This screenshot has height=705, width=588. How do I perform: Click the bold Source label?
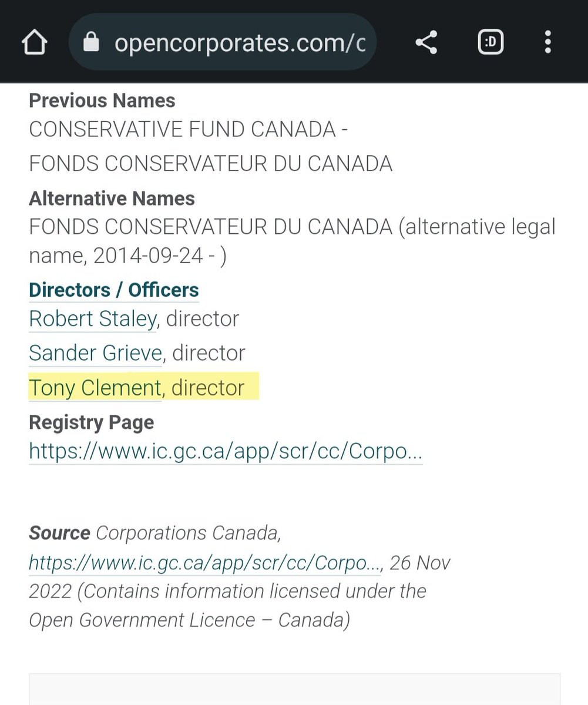click(x=59, y=533)
